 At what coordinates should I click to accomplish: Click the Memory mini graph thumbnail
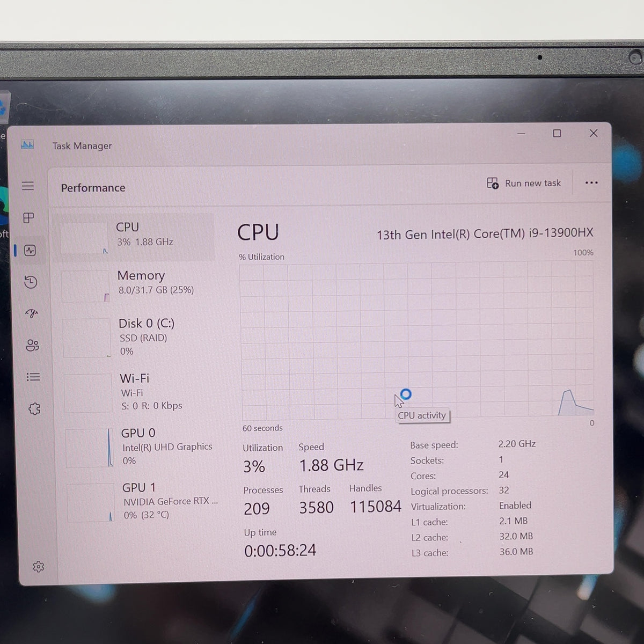[x=85, y=286]
